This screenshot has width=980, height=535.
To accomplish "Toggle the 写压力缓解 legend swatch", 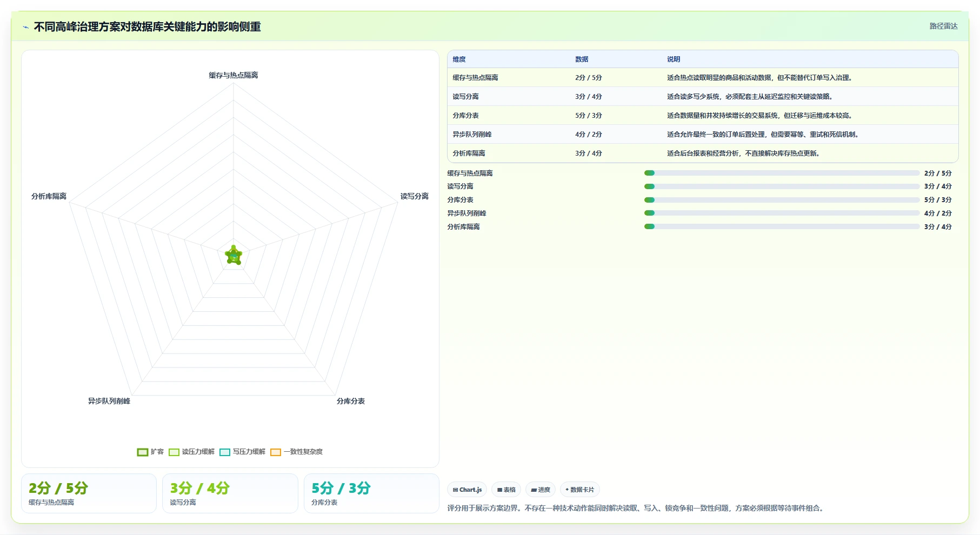I will [225, 452].
